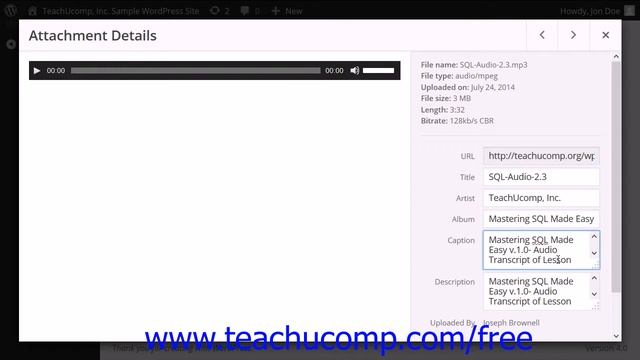Image resolution: width=640 pixels, height=360 pixels.
Task: Click Description textarea scroll up arrow
Action: pos(594,278)
